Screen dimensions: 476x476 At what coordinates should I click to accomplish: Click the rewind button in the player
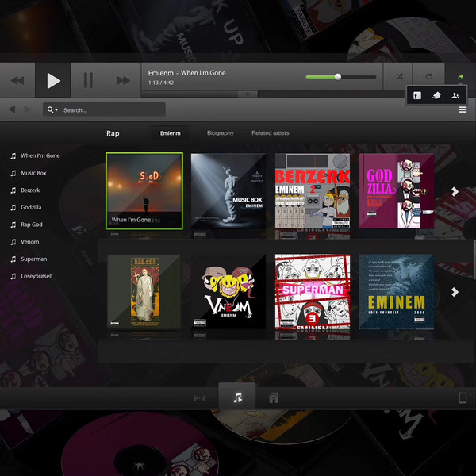(17, 80)
